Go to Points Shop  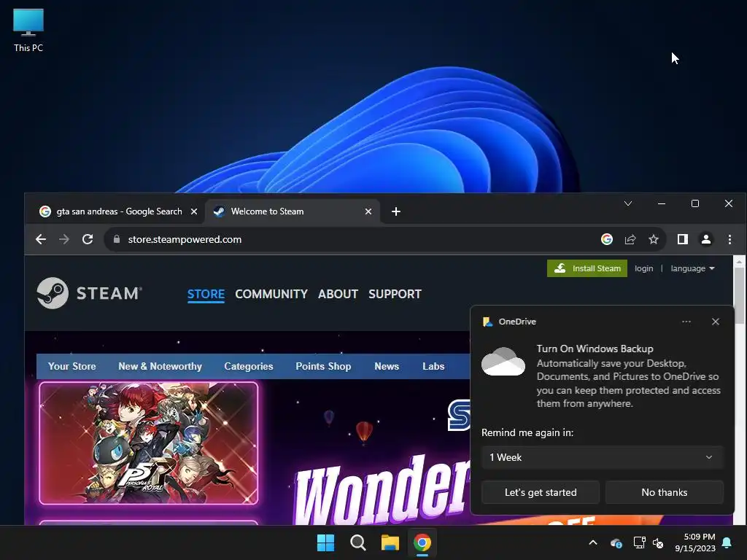323,366
